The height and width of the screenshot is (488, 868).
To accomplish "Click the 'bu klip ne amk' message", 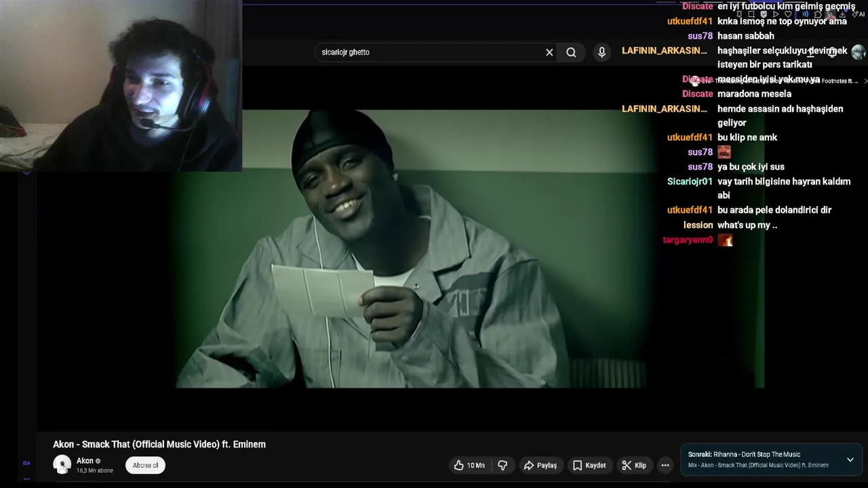I will (747, 137).
